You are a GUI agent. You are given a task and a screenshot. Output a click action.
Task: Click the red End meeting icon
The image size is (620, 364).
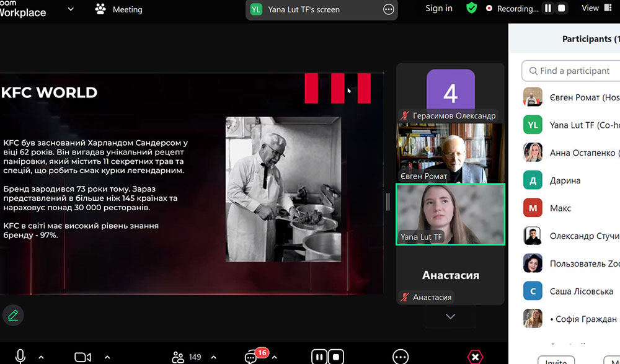pyautogui.click(x=475, y=357)
